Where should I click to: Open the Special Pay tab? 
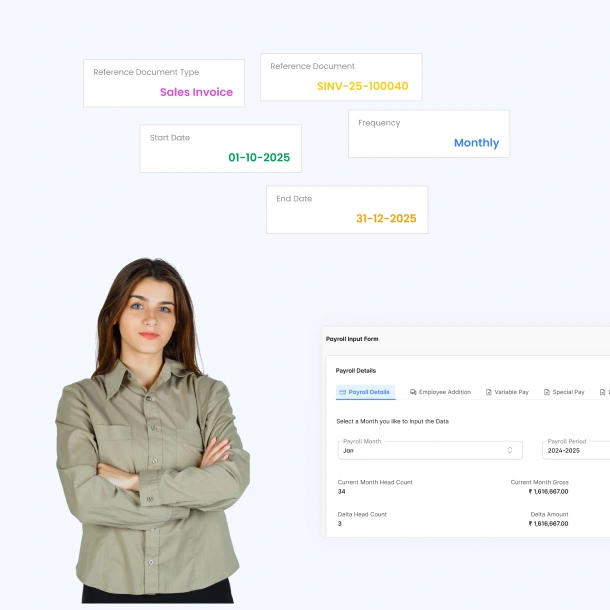click(x=568, y=392)
